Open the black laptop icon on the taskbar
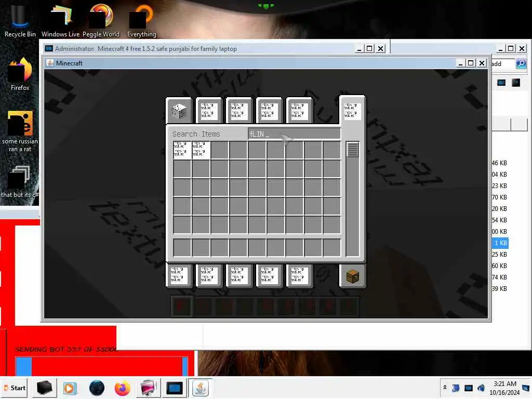This screenshot has height=399, width=532. [x=45, y=388]
